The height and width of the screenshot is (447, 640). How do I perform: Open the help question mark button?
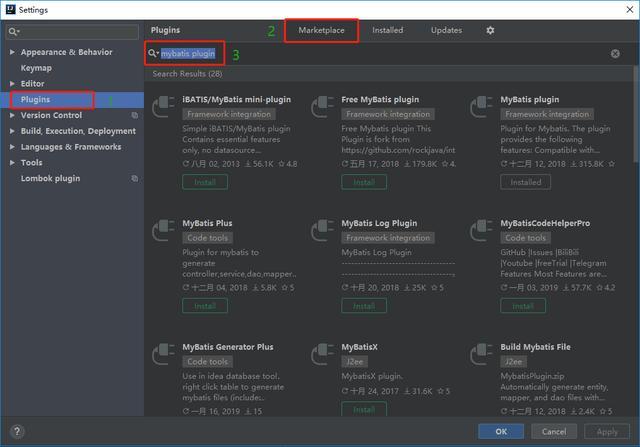pyautogui.click(x=17, y=431)
